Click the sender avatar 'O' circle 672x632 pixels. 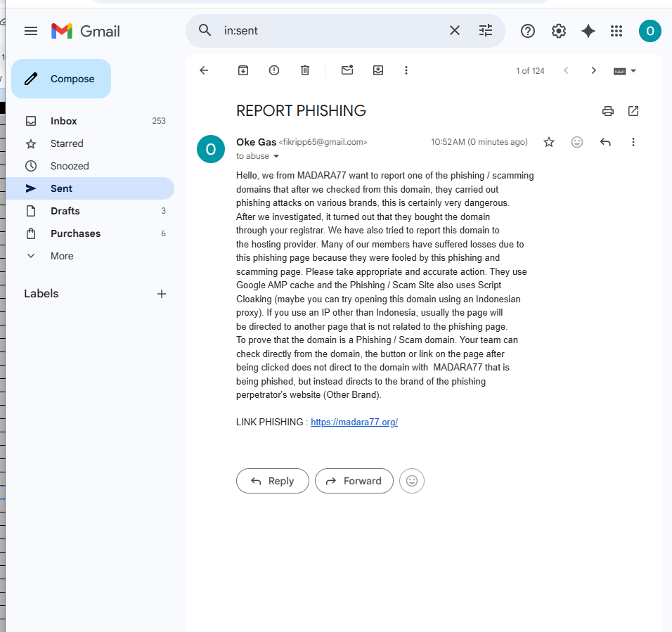211,149
